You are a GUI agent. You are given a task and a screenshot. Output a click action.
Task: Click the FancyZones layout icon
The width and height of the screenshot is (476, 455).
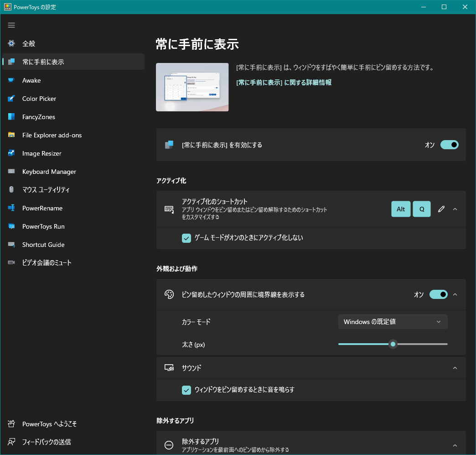click(11, 117)
